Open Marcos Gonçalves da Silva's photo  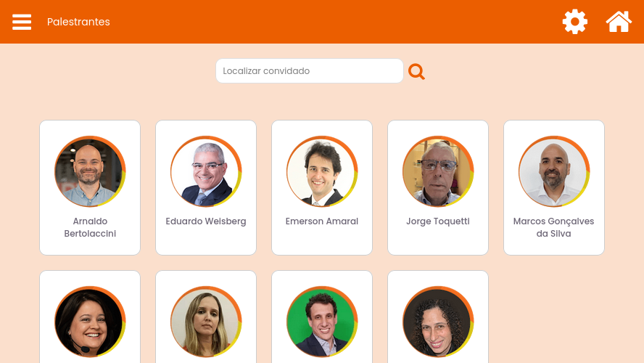[553, 171]
